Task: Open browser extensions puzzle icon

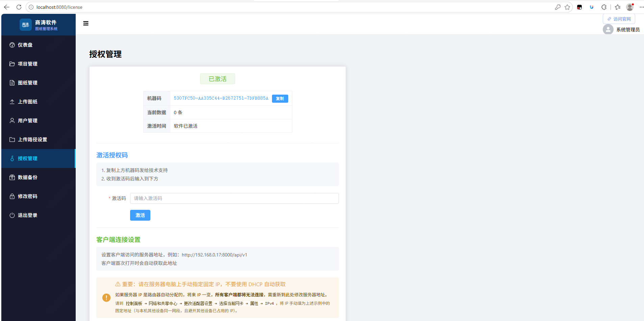Action: pos(604,7)
